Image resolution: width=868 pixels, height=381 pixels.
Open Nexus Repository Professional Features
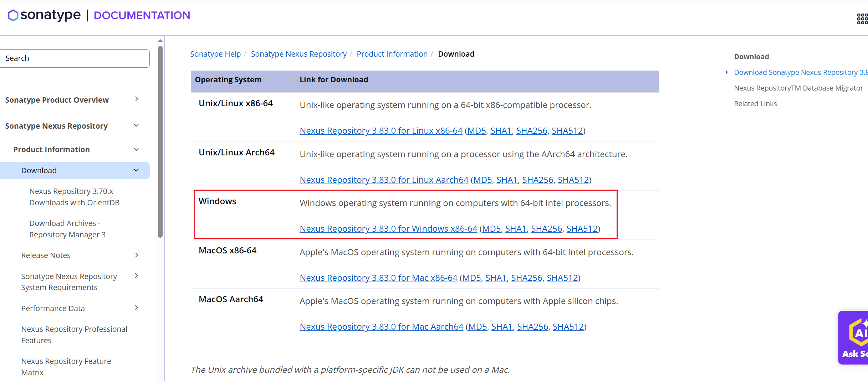point(74,335)
